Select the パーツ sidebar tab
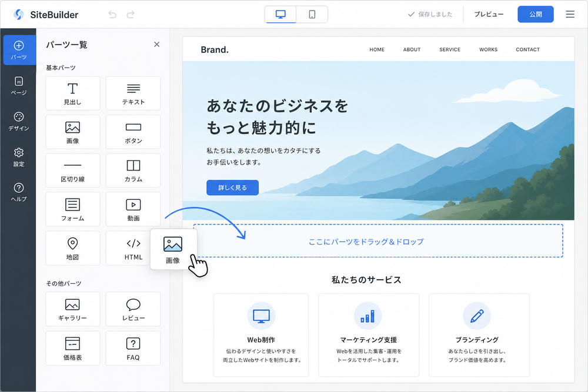The height and width of the screenshot is (392, 588). click(x=19, y=50)
